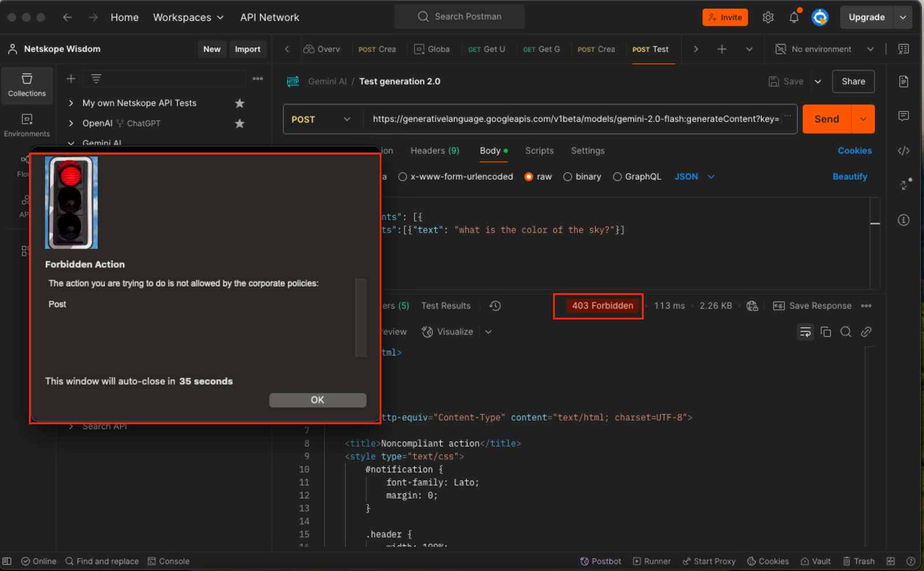Image resolution: width=924 pixels, height=571 pixels.
Task: Go forward with the right arrow
Action: pos(93,17)
